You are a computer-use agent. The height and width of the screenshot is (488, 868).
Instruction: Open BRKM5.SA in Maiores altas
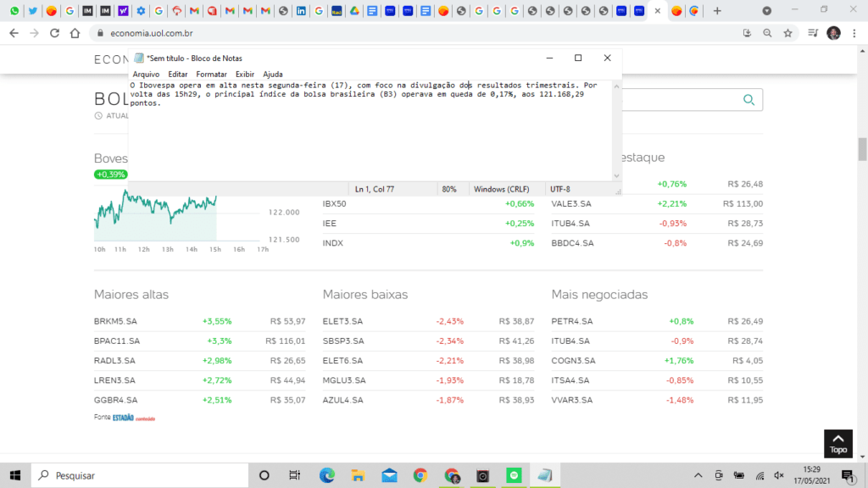tap(115, 321)
